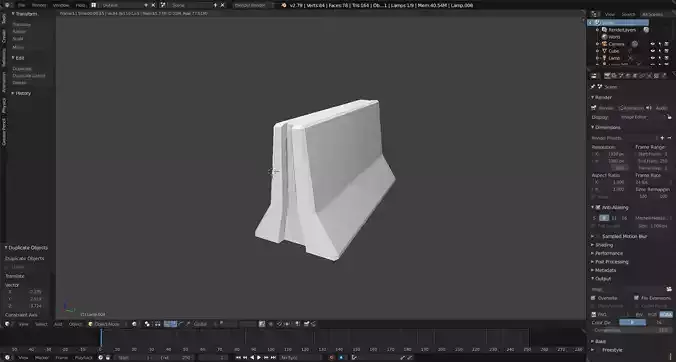Image resolution: width=676 pixels, height=362 pixels.
Task: Toggle the Sampled Motion Blur checkbox
Action: pyautogui.click(x=598, y=236)
